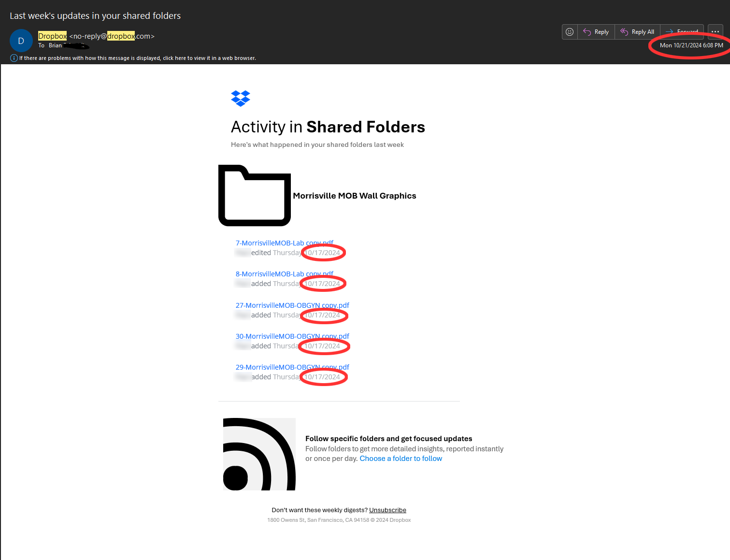Click the Dropbox sender name
Image resolution: width=730 pixels, height=560 pixels.
point(52,36)
